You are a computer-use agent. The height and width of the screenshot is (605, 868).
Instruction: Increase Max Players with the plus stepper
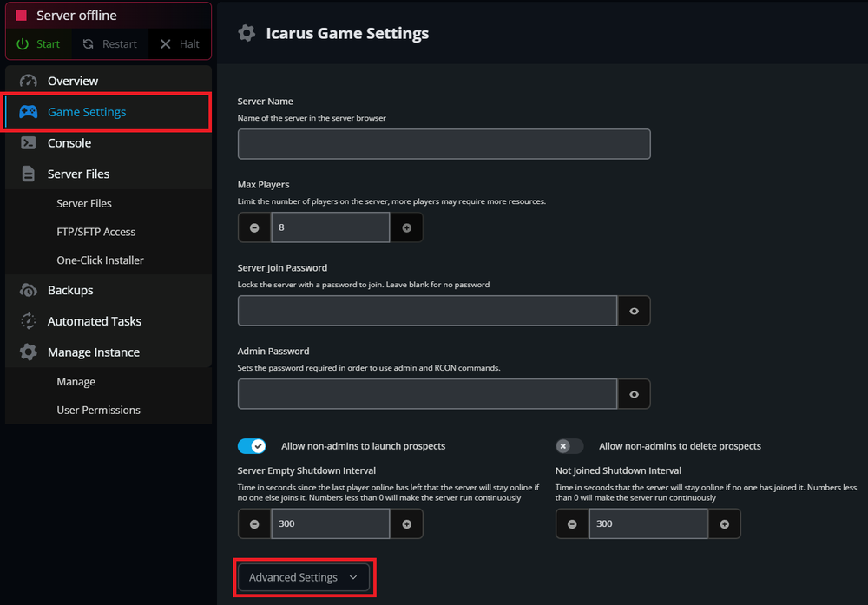[406, 227]
